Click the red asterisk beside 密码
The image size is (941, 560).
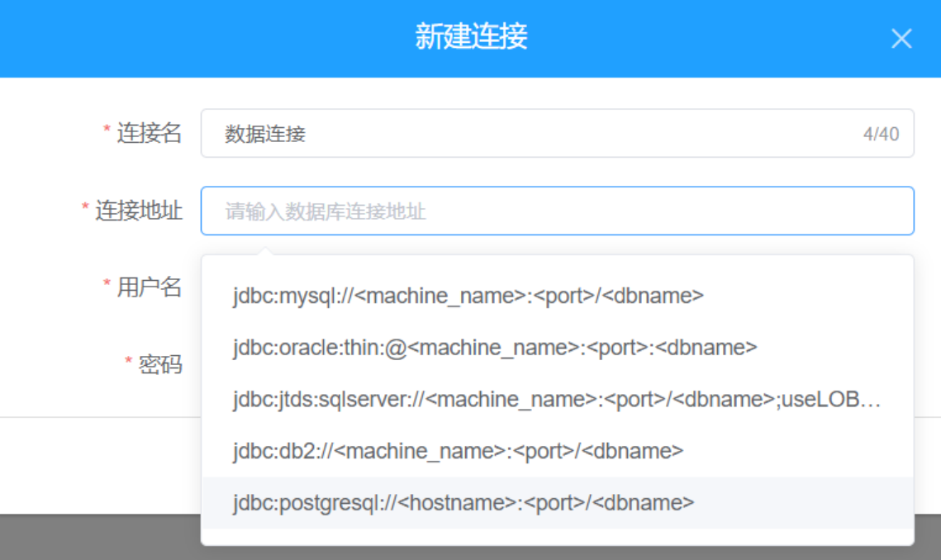pos(128,362)
